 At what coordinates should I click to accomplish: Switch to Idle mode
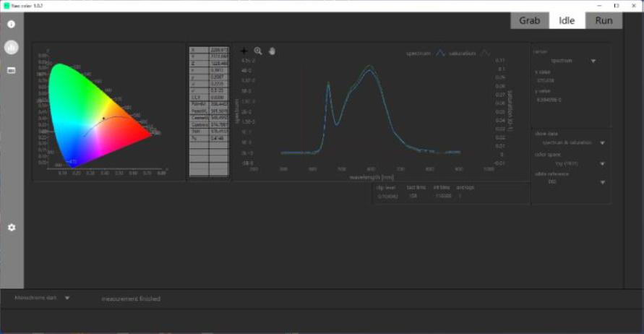567,20
